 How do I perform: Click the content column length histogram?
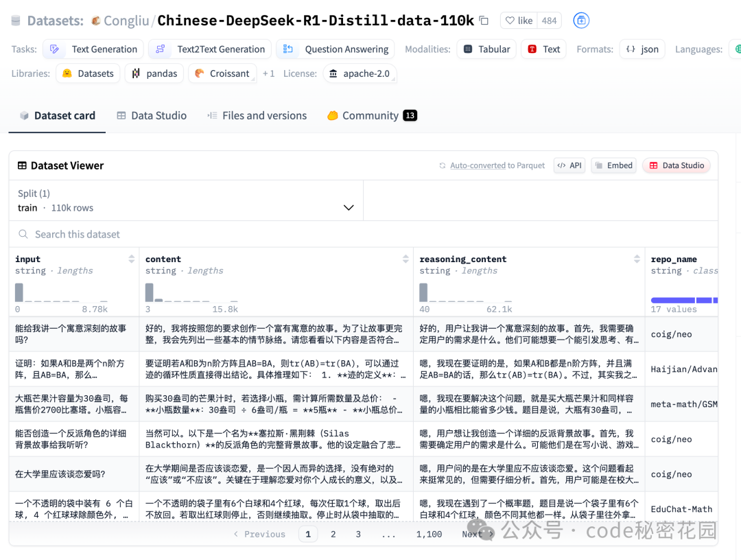point(192,292)
